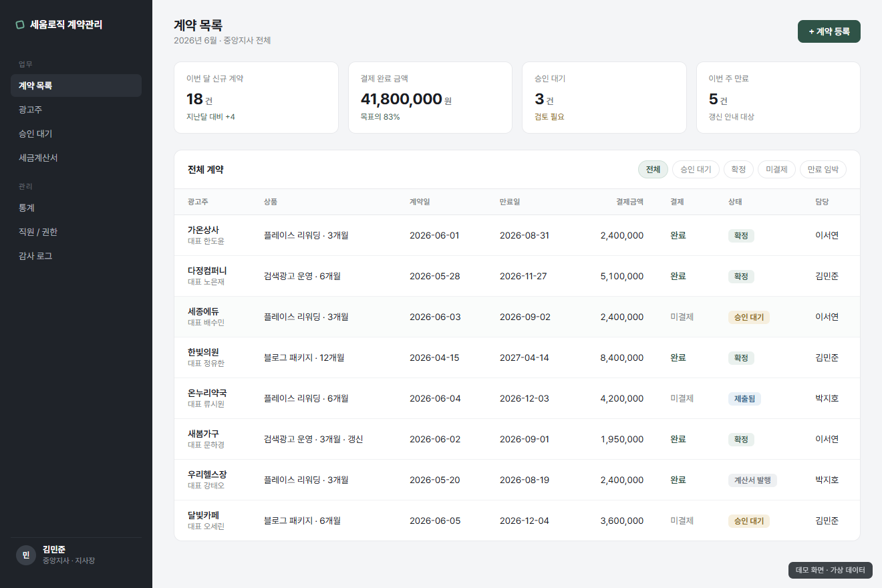This screenshot has width=882, height=588.
Task: Open 직원 / 권한 settings
Action: [76, 232]
